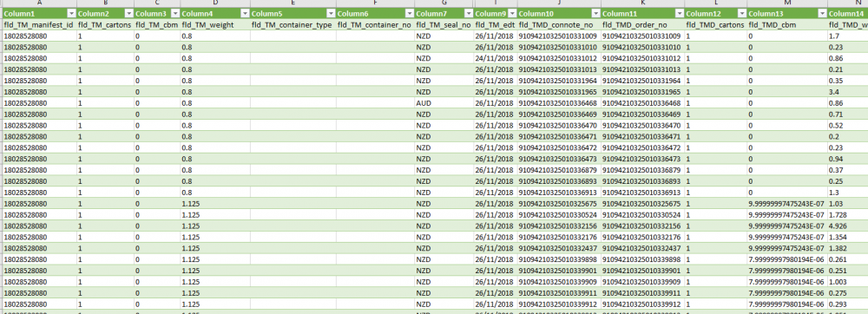Open the Column1 filter dropdown
The height and width of the screenshot is (314, 868).
71,13
